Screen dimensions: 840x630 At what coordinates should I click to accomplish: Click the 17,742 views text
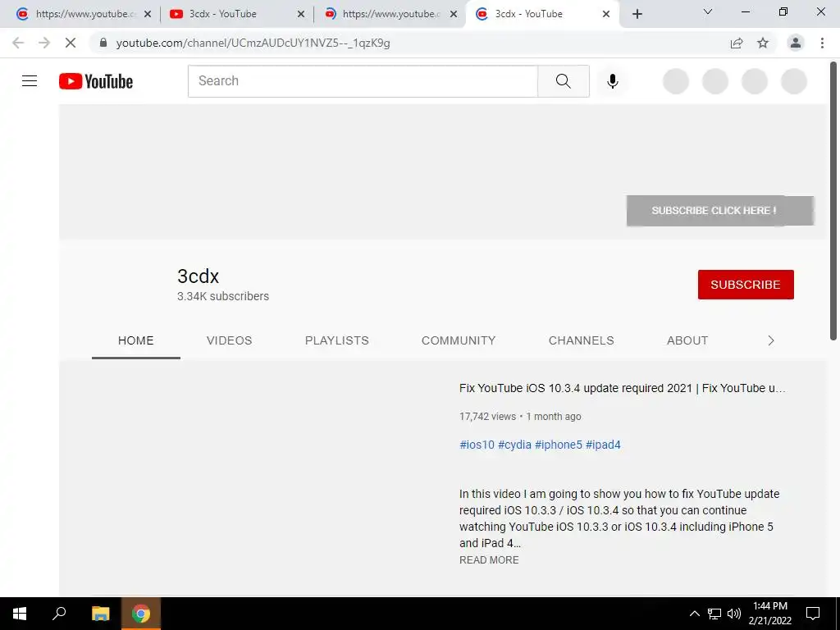click(487, 416)
